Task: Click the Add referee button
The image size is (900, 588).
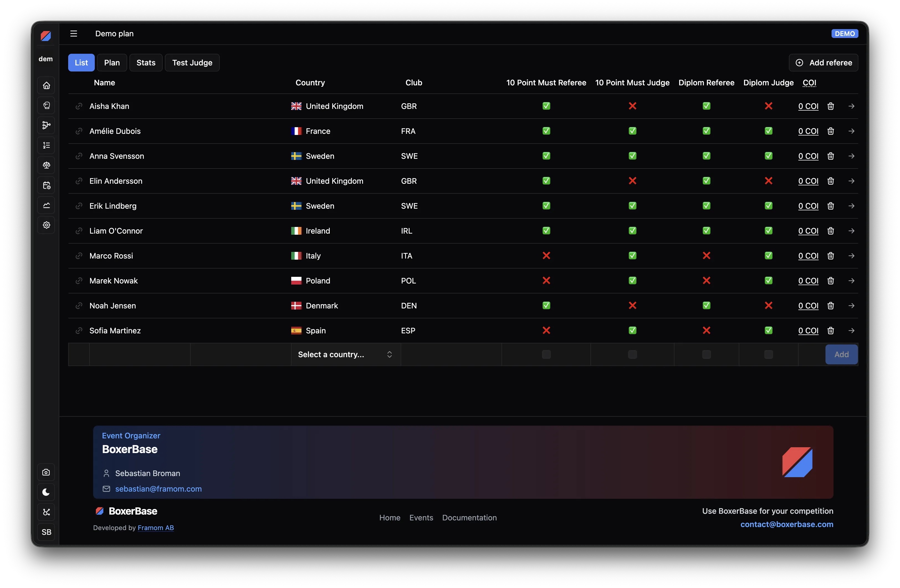Action: point(823,63)
